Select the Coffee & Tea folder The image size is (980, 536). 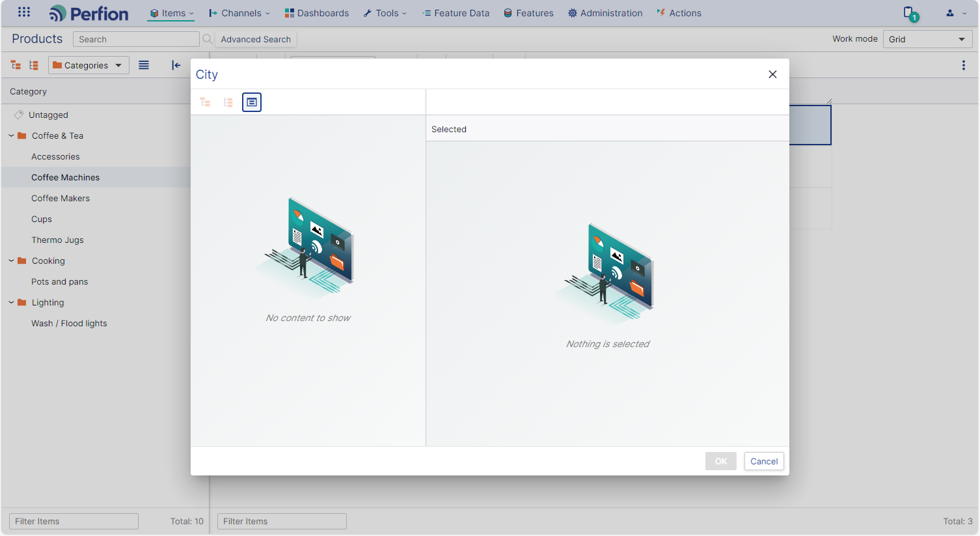[x=57, y=135]
